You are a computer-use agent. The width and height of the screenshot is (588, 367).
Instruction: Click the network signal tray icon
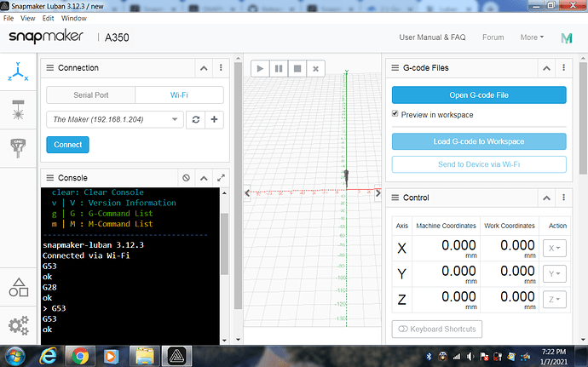pos(457,356)
